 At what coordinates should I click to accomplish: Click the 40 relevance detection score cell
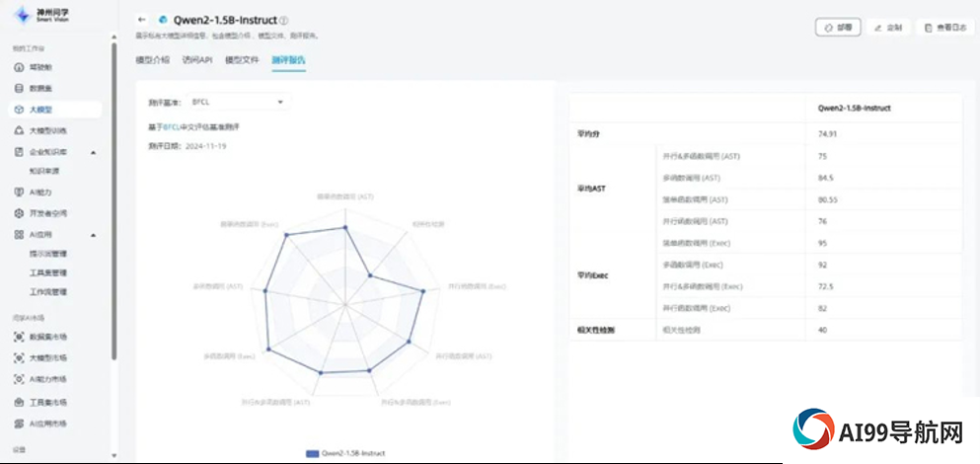click(x=884, y=330)
